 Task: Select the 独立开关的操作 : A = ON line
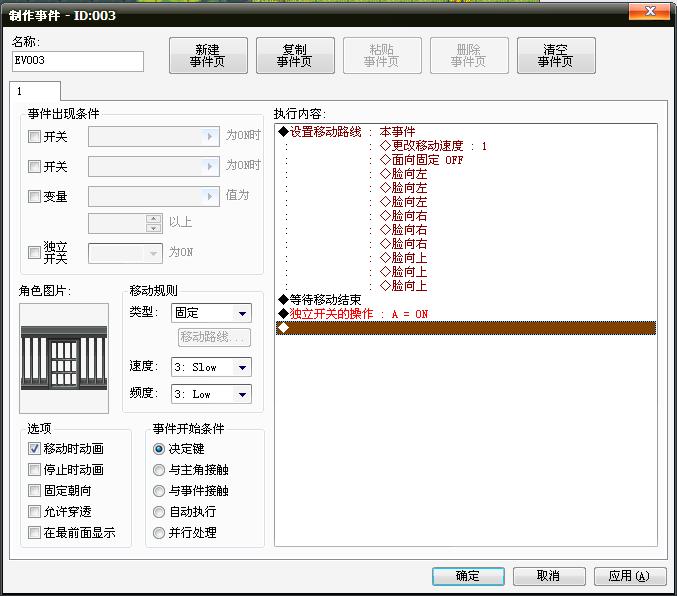click(x=466, y=314)
